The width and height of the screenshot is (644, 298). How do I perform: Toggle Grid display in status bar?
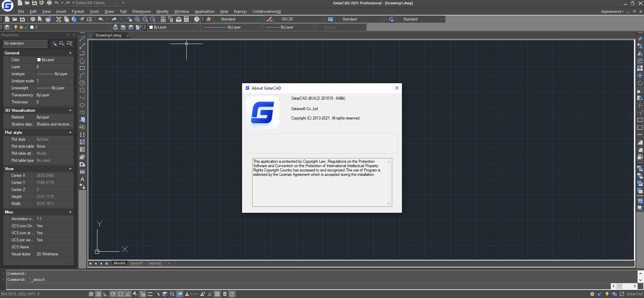pyautogui.click(x=98, y=294)
